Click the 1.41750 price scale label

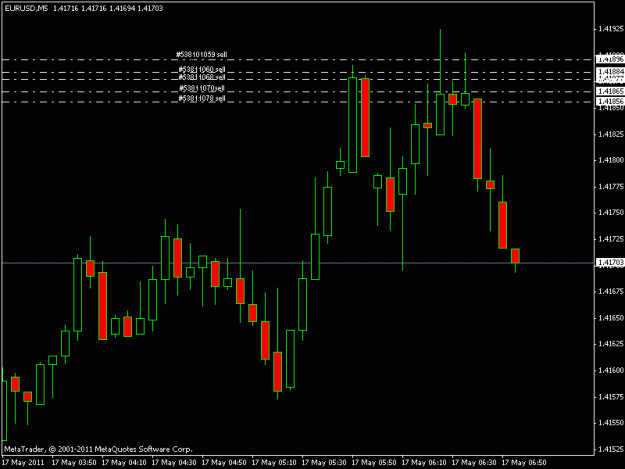(611, 212)
